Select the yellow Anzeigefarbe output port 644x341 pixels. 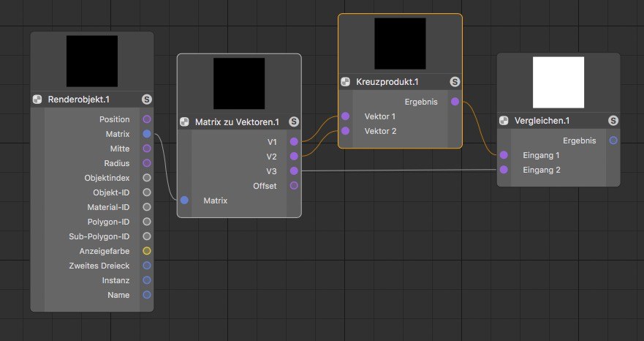click(147, 251)
